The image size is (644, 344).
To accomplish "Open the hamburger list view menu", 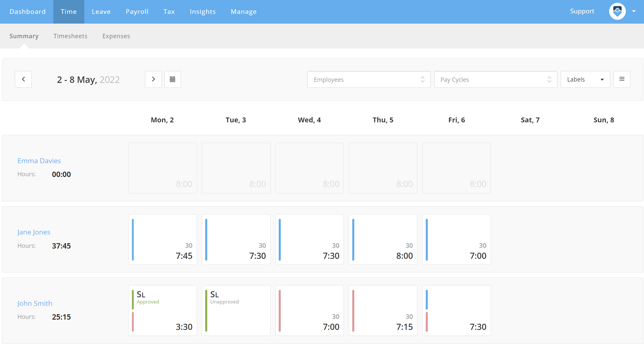I will coord(622,79).
